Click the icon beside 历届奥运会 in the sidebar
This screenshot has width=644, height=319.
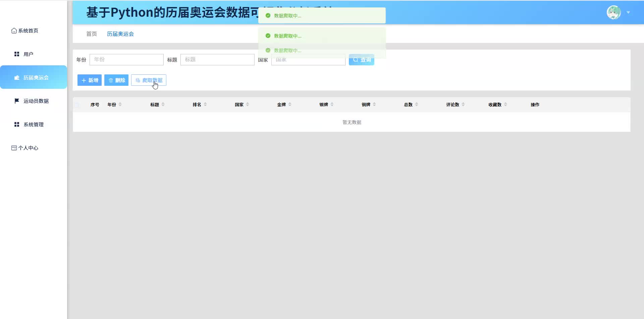[17, 77]
